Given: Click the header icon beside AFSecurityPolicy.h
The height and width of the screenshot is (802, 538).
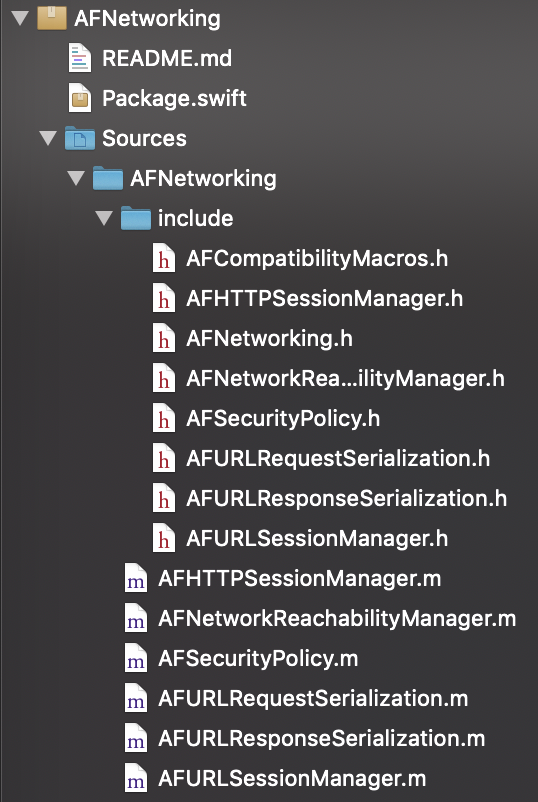Looking at the screenshot, I should pos(164,418).
